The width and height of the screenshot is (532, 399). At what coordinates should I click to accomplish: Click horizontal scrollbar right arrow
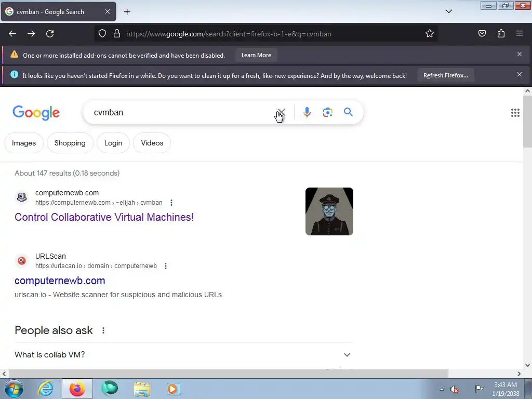(519, 374)
